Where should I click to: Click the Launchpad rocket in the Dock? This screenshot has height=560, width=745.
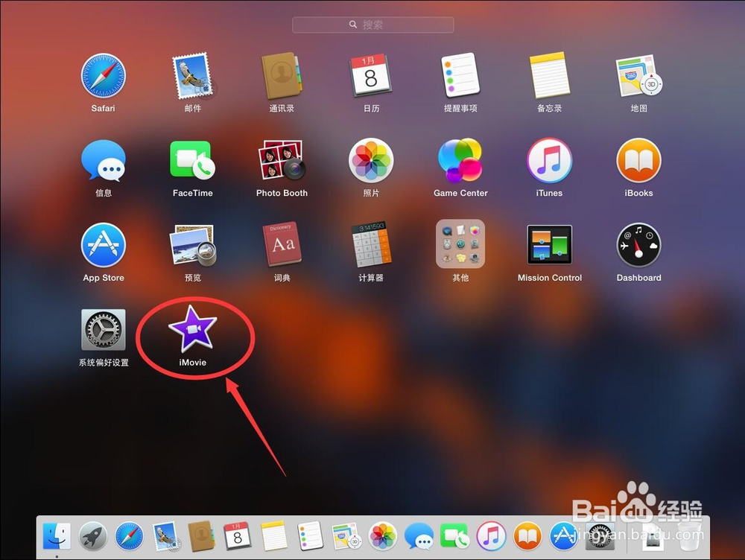click(92, 536)
